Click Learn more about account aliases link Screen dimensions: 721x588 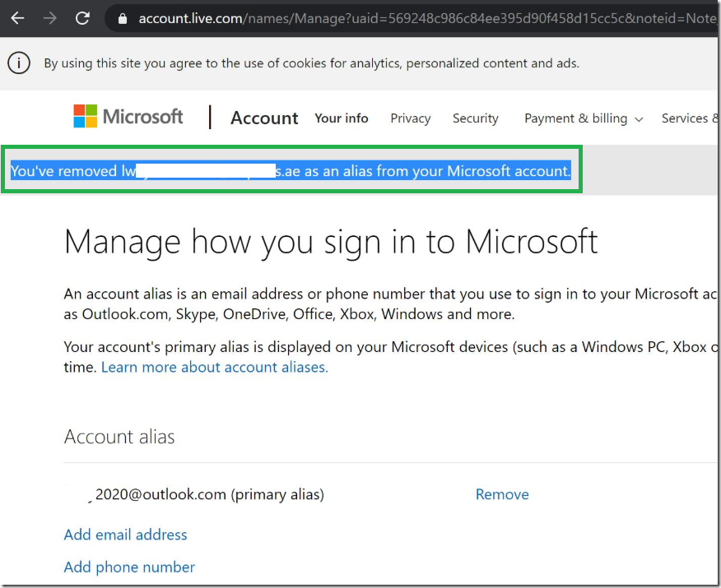pos(215,367)
